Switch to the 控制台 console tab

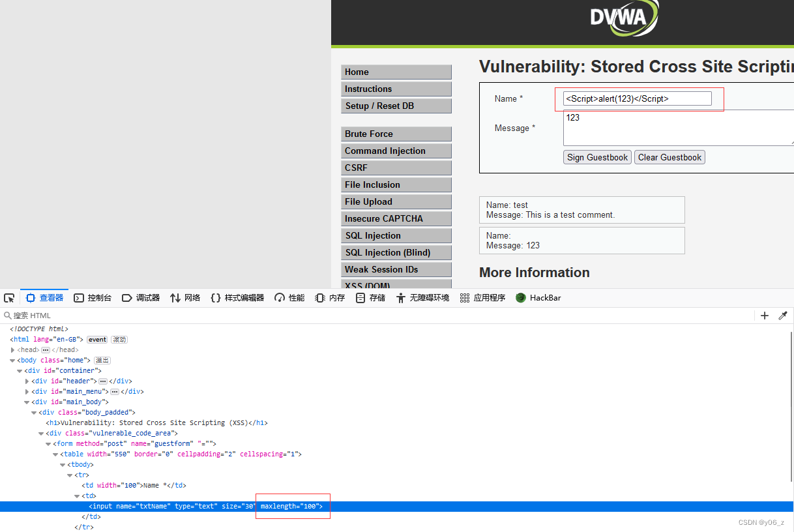click(93, 298)
